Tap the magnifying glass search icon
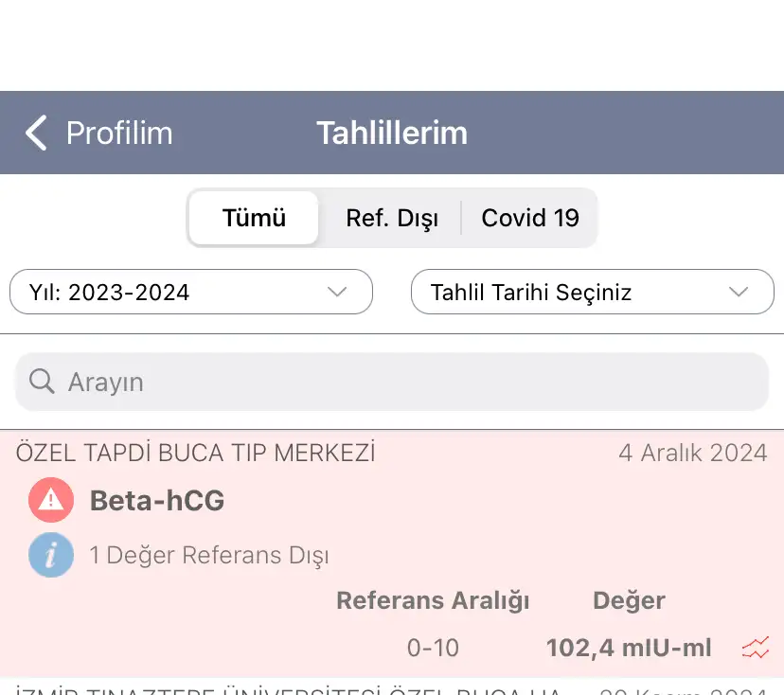 click(42, 382)
